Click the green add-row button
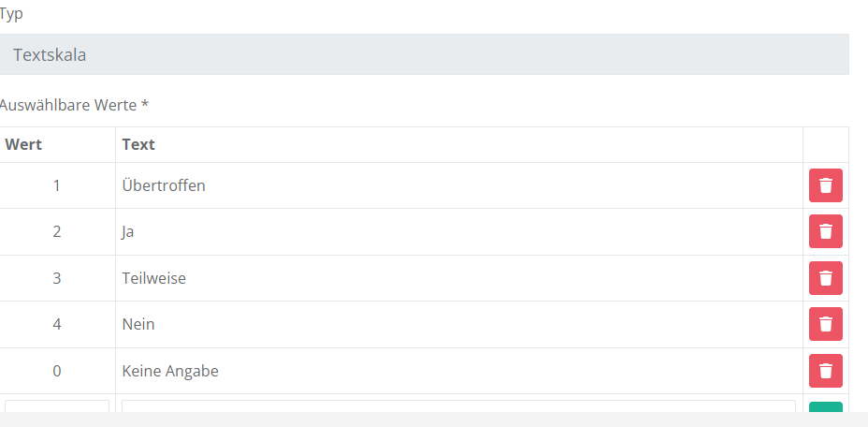This screenshot has height=427, width=868. (x=825, y=407)
